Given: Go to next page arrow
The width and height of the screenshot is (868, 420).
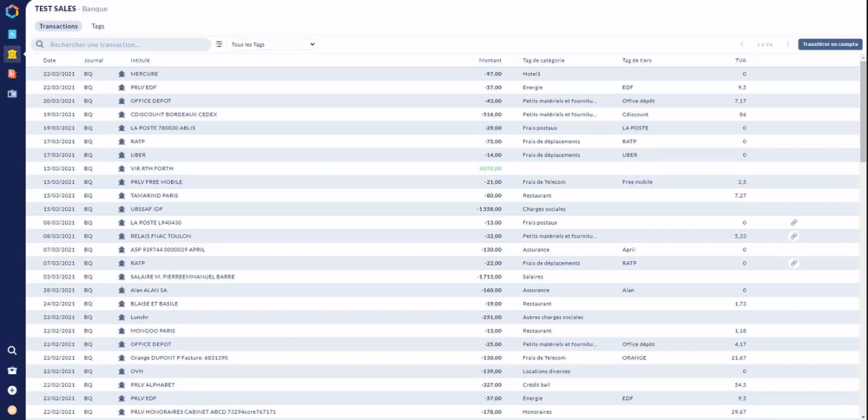Looking at the screenshot, I should (788, 44).
